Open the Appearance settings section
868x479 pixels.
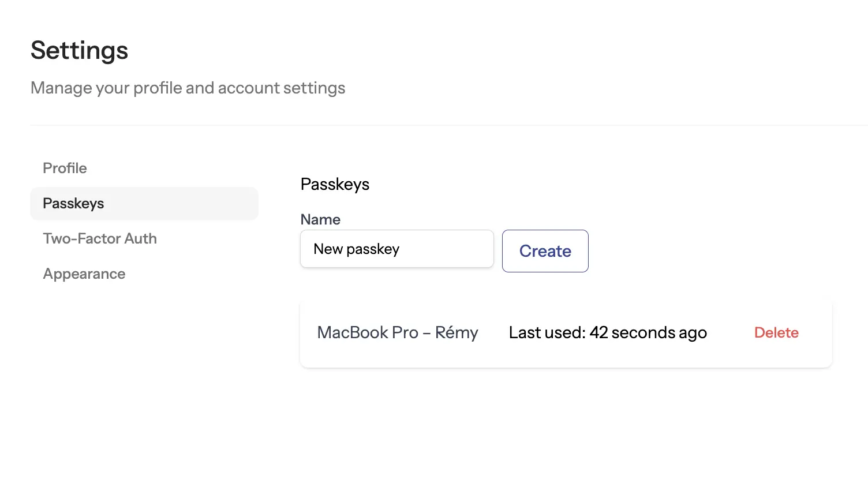pyautogui.click(x=84, y=274)
